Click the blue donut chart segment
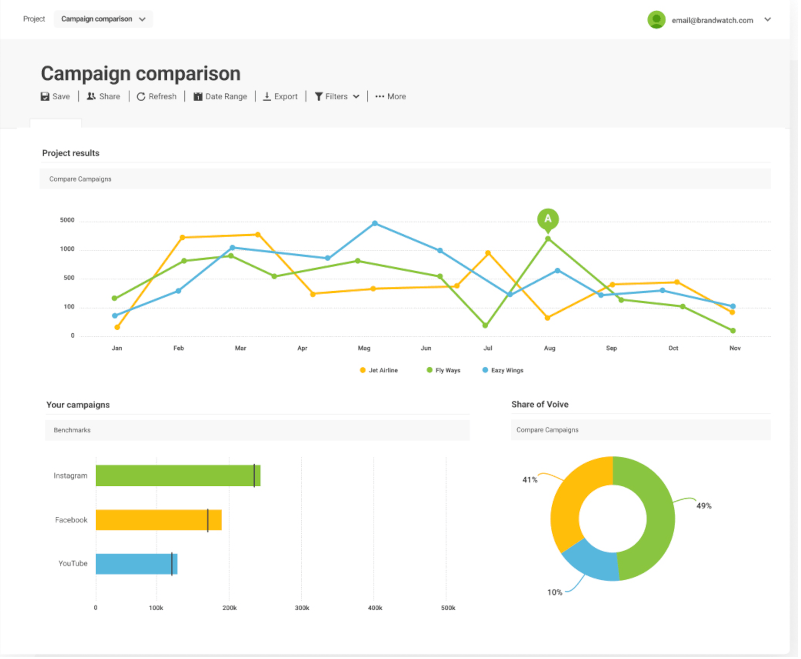Viewport: 801px width, 659px height. point(595,561)
